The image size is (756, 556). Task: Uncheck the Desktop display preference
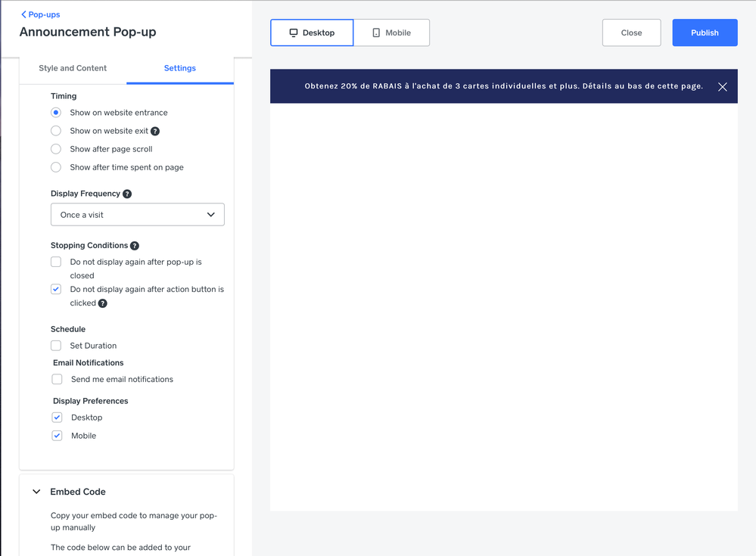click(x=57, y=418)
